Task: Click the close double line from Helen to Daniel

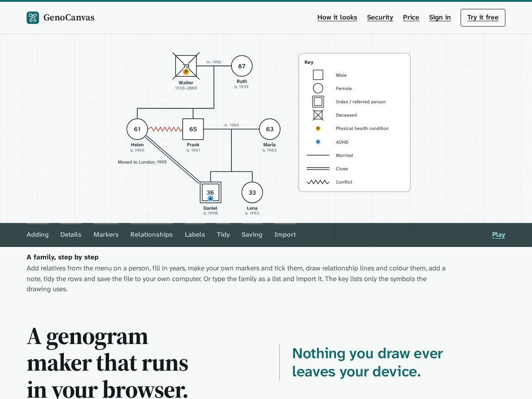Action: (173, 160)
